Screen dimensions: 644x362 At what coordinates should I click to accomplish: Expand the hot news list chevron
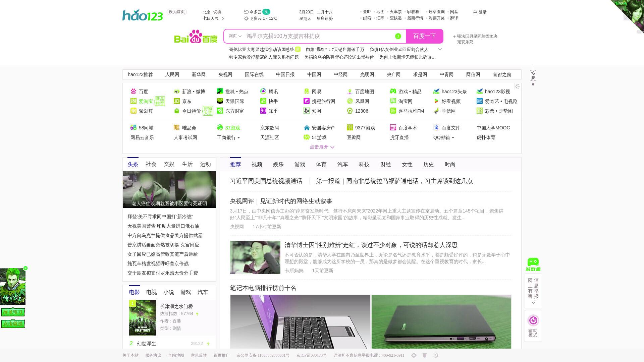(x=440, y=49)
